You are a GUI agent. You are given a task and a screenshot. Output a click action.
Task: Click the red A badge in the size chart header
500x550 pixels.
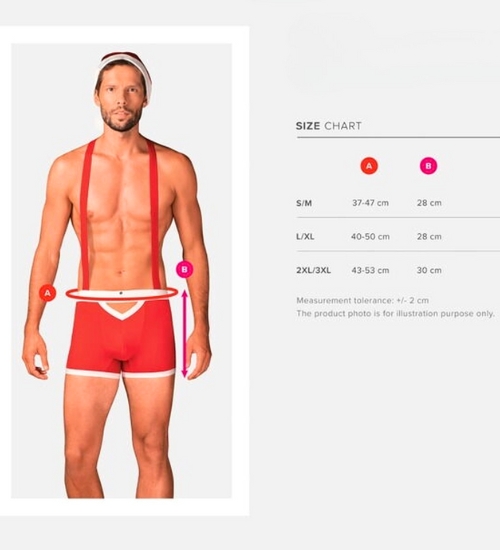tap(369, 166)
